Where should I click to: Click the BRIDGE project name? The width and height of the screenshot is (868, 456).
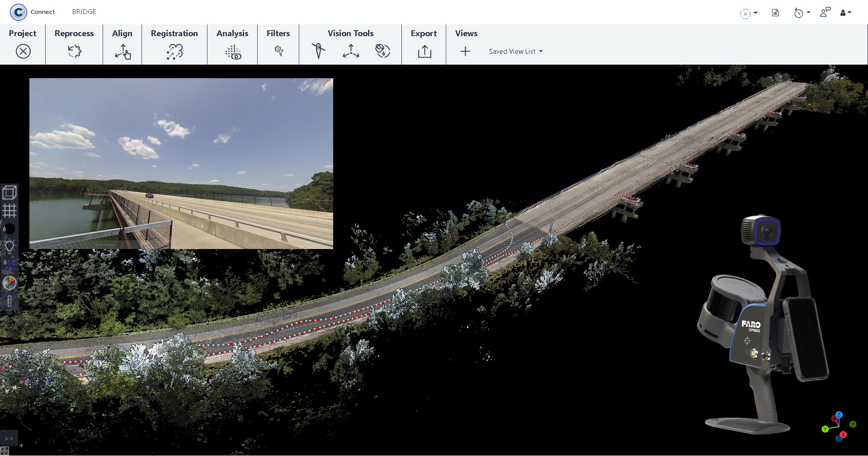pyautogui.click(x=84, y=12)
